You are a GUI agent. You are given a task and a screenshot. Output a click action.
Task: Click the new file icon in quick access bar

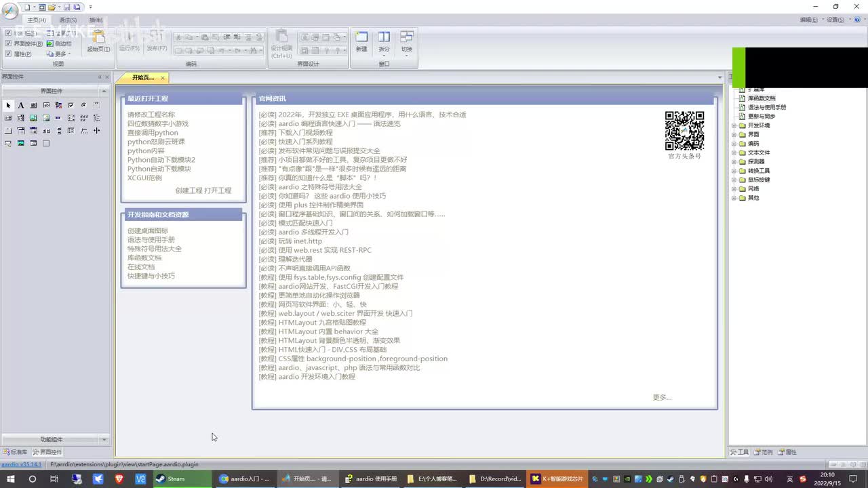point(28,7)
